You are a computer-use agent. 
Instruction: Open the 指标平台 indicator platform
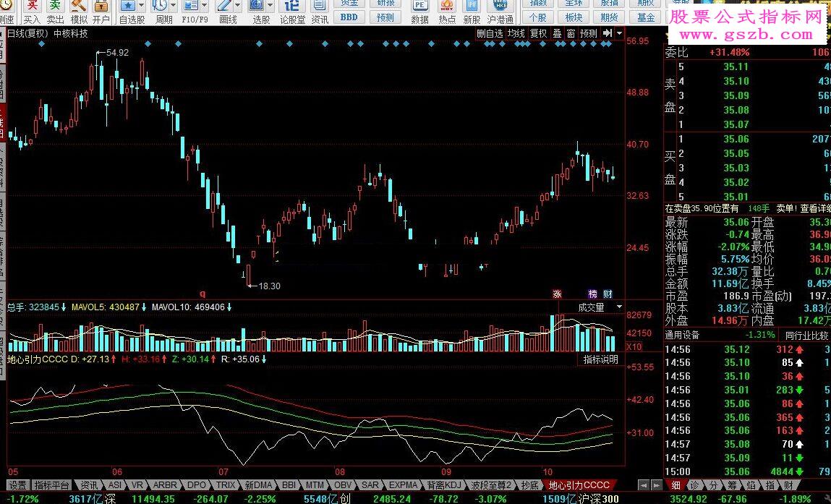point(52,485)
